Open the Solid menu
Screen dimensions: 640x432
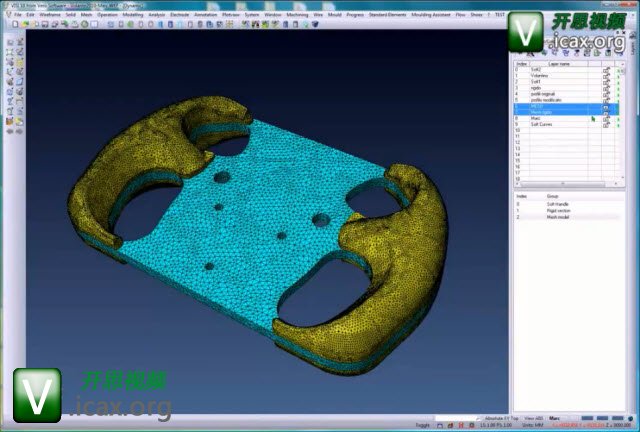click(x=71, y=15)
